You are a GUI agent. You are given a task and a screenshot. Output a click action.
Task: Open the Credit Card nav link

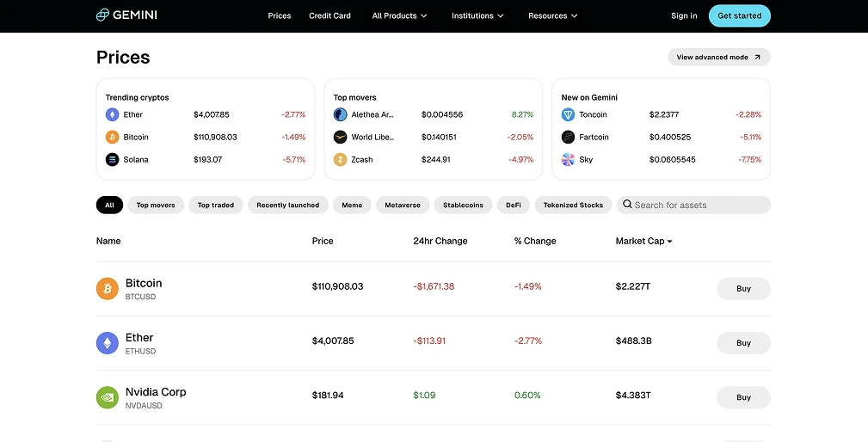click(330, 15)
